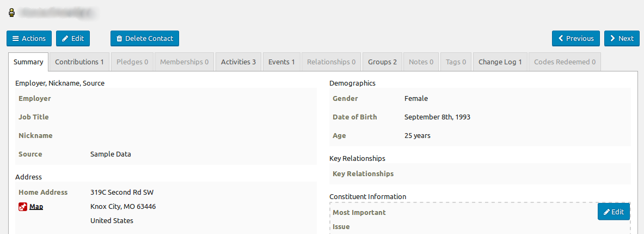The image size is (644, 234).
Task: Open the Actions menu button
Action: coord(29,38)
